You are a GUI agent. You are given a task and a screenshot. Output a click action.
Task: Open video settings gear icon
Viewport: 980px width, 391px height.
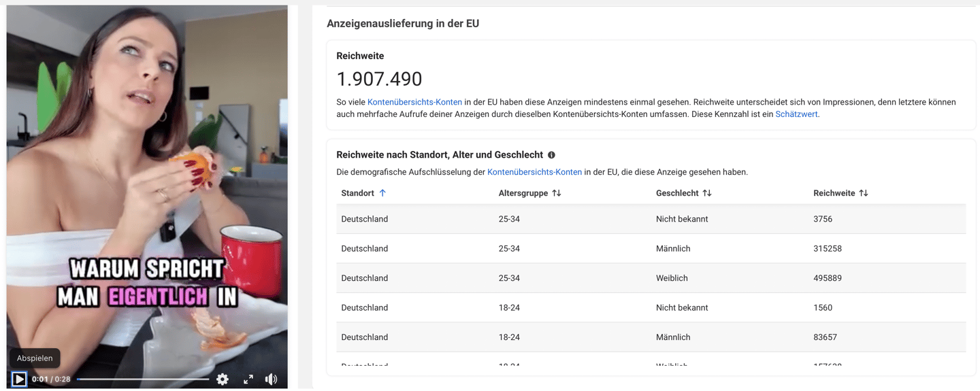223,379
